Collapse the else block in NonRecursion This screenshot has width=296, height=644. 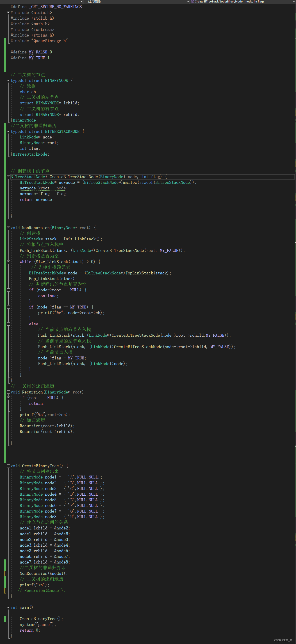[x=8, y=324]
